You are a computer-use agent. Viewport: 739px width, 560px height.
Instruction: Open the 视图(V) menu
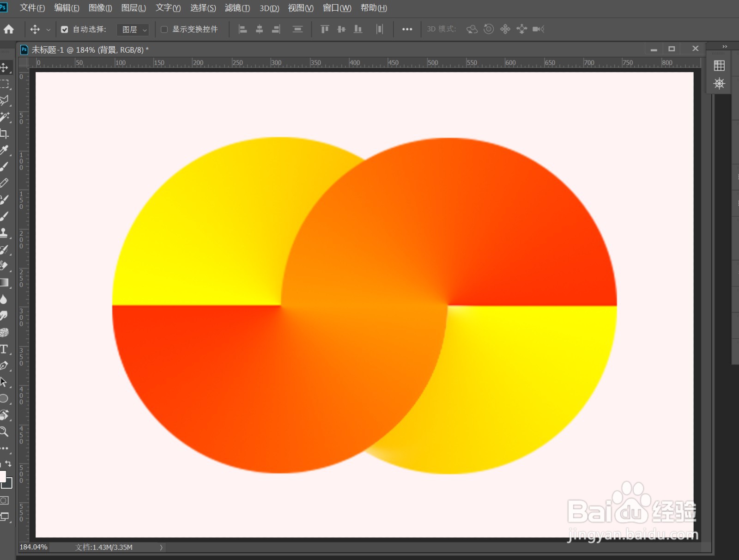click(x=301, y=8)
